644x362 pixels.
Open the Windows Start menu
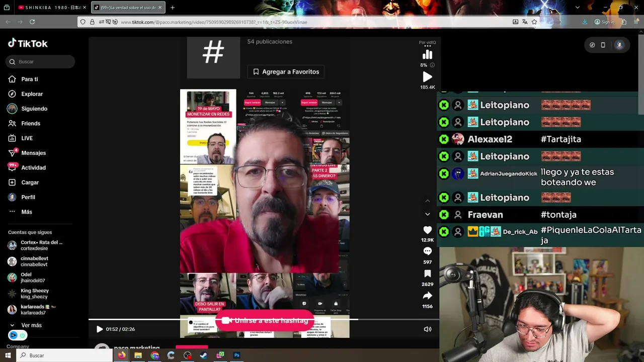point(8,355)
